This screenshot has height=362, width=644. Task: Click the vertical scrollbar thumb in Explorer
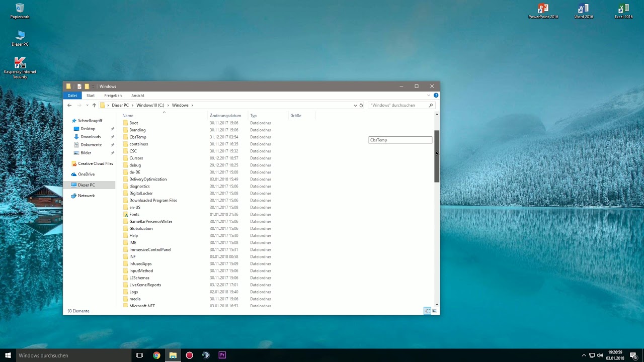(437, 156)
